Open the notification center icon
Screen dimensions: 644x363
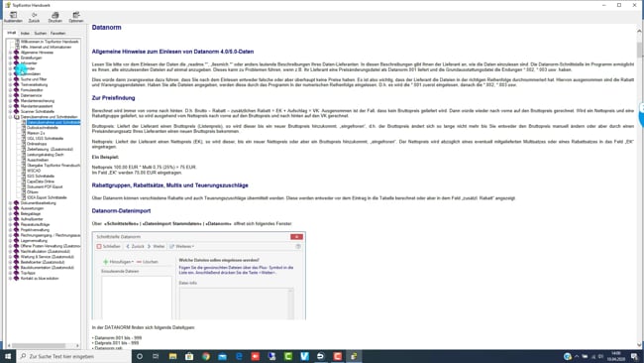(634, 356)
